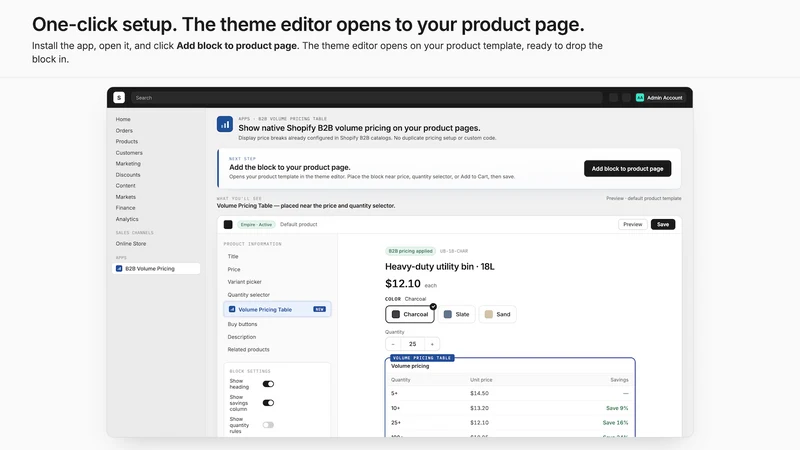Open Products in the sidebar
The width and height of the screenshot is (800, 450).
coord(127,141)
